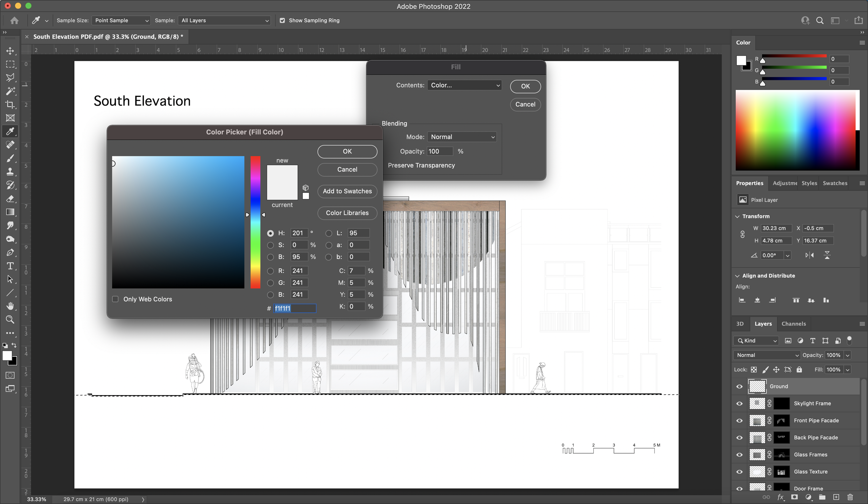This screenshot has height=504, width=868.
Task: Select the Clone Stamp tool
Action: coord(10,172)
